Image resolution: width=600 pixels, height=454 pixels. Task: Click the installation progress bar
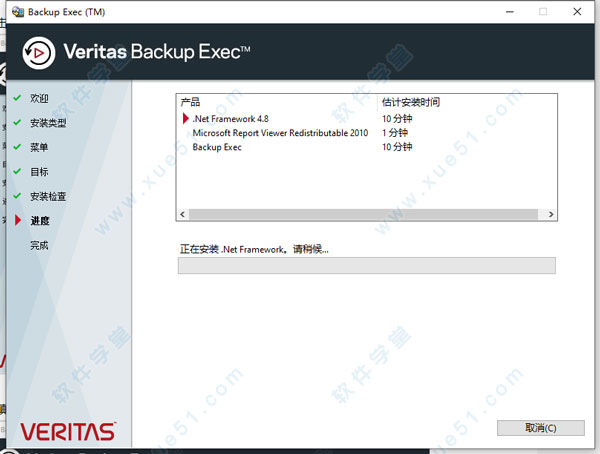point(367,265)
